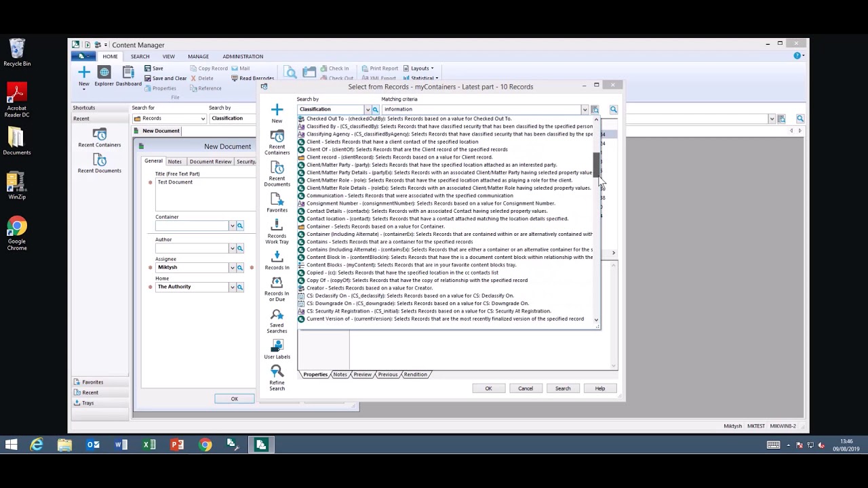Click Read Barcodes in ribbon
Viewport: 868px width, 488px height.
pos(252,79)
